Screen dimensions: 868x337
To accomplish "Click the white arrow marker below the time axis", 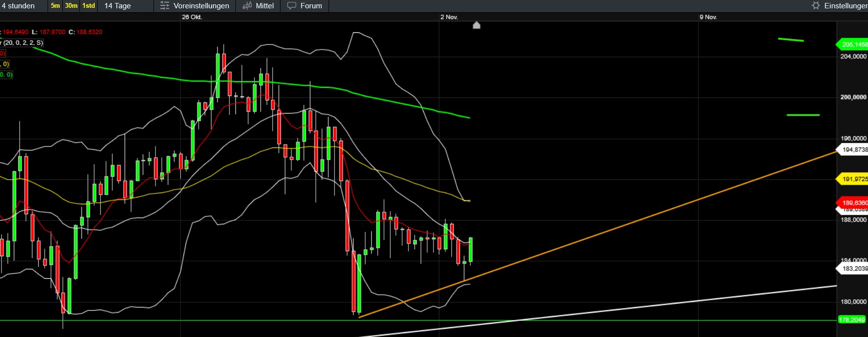I will (476, 25).
